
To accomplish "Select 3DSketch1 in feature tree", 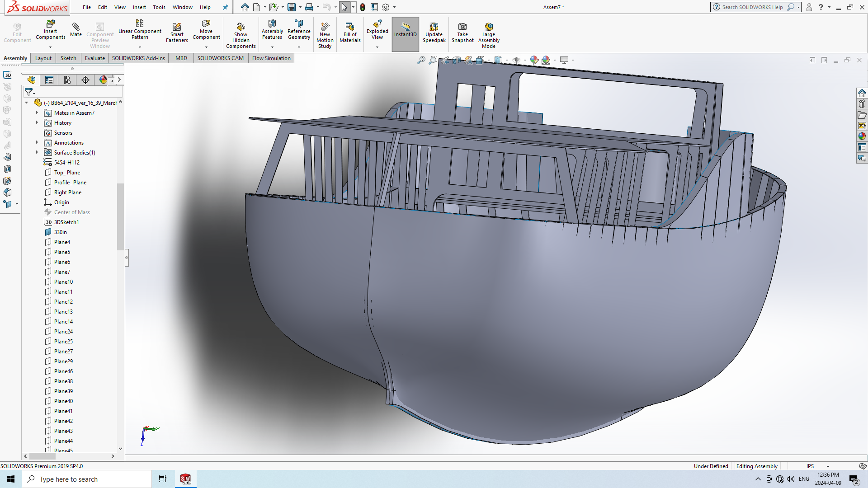I will (x=66, y=222).
